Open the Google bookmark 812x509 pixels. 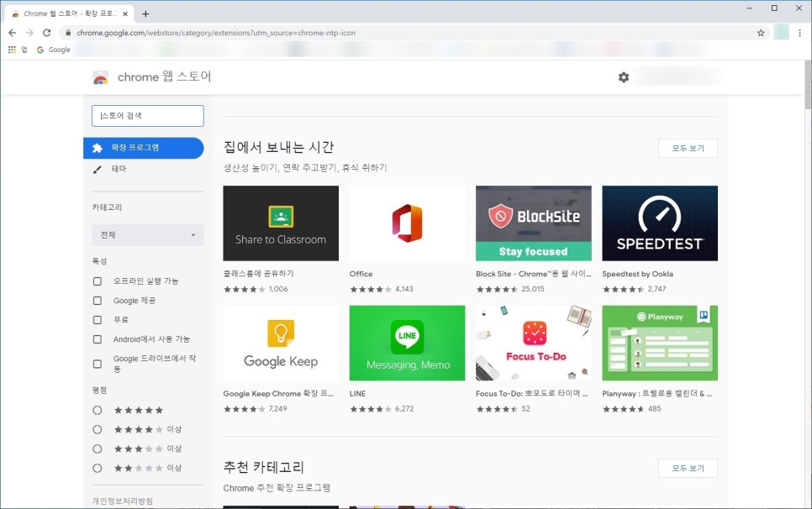click(x=53, y=50)
